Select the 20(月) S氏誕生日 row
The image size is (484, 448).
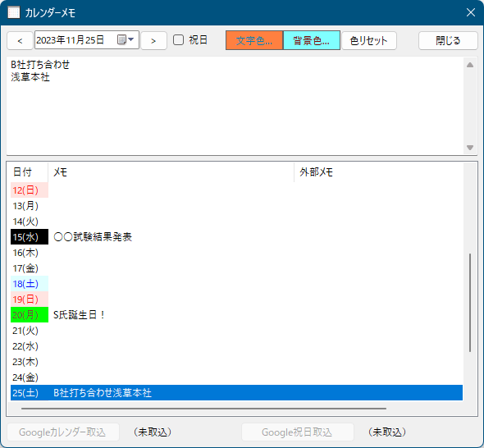(236, 315)
